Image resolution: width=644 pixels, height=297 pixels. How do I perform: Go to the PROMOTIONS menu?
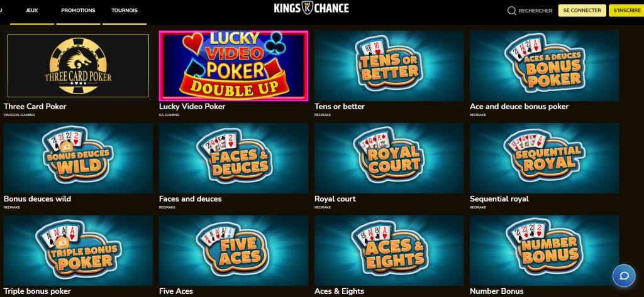click(x=78, y=10)
